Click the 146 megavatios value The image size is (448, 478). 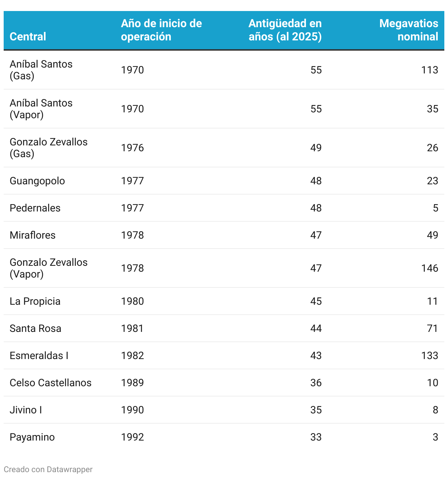(430, 268)
